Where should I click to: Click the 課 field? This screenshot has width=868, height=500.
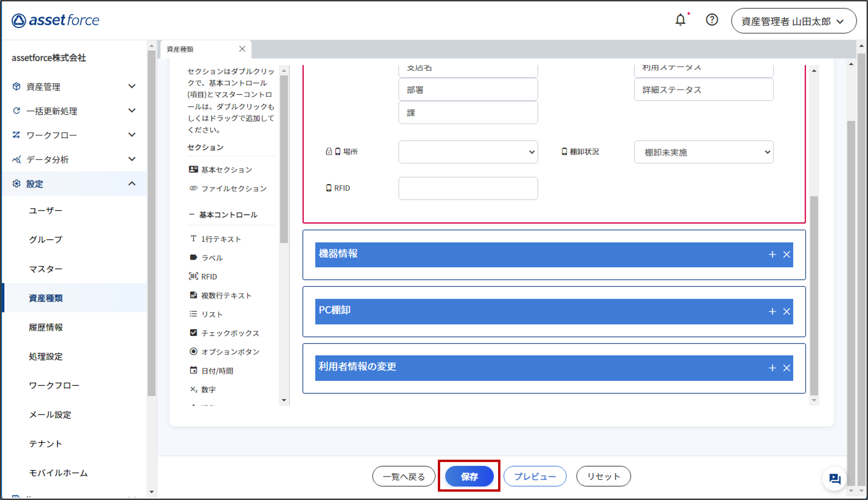[468, 113]
